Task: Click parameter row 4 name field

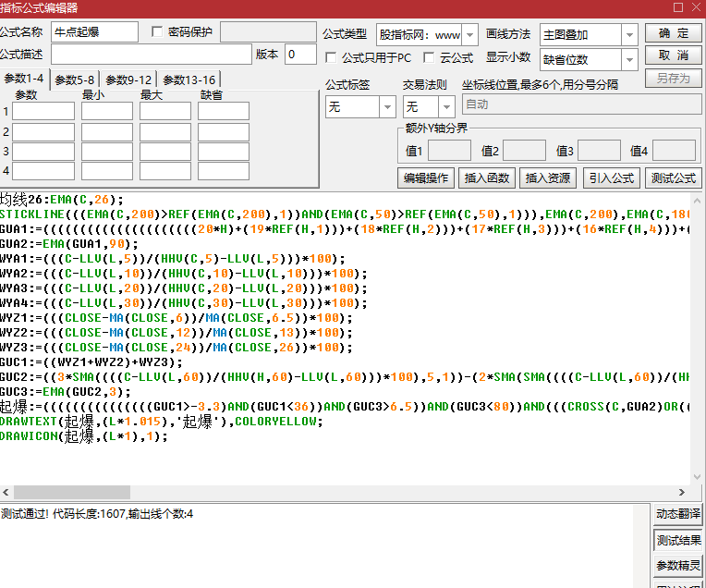Action: (x=43, y=171)
